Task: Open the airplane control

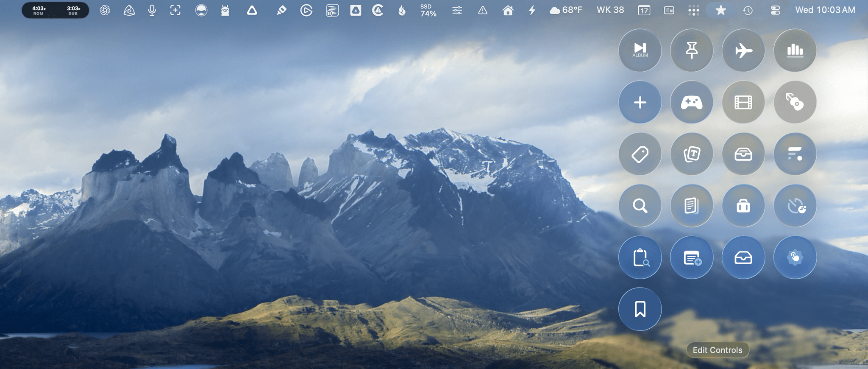Action: point(743,50)
